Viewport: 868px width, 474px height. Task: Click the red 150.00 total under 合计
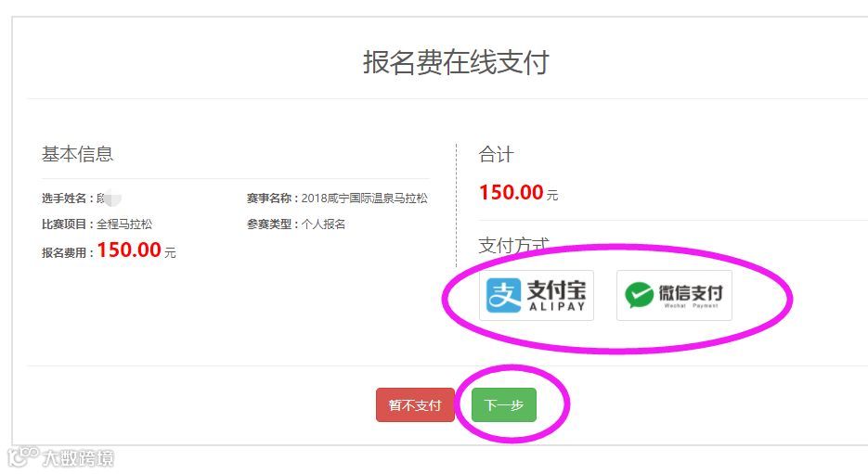click(x=511, y=193)
